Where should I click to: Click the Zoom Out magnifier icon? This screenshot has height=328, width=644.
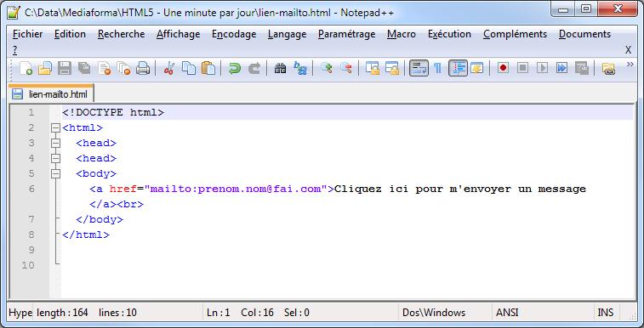pos(346,68)
